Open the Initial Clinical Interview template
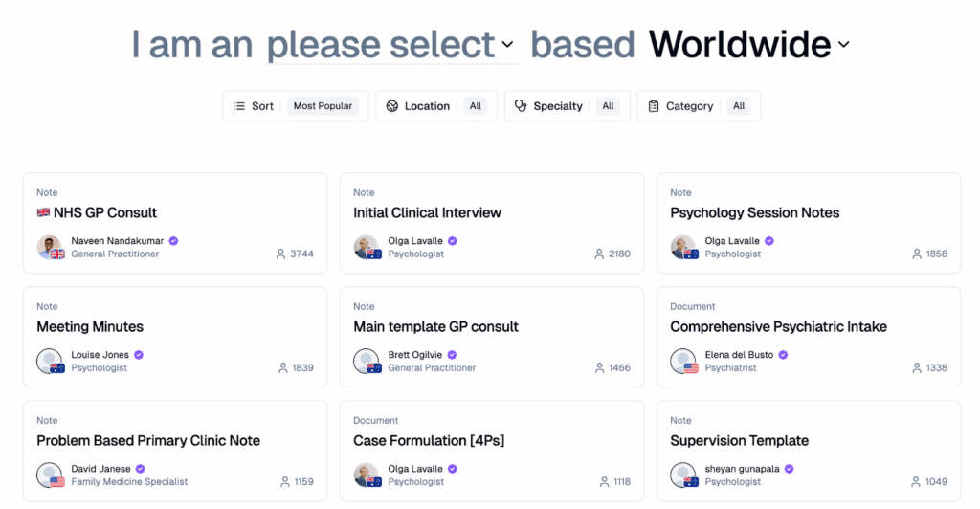The image size is (980, 509). 492,223
